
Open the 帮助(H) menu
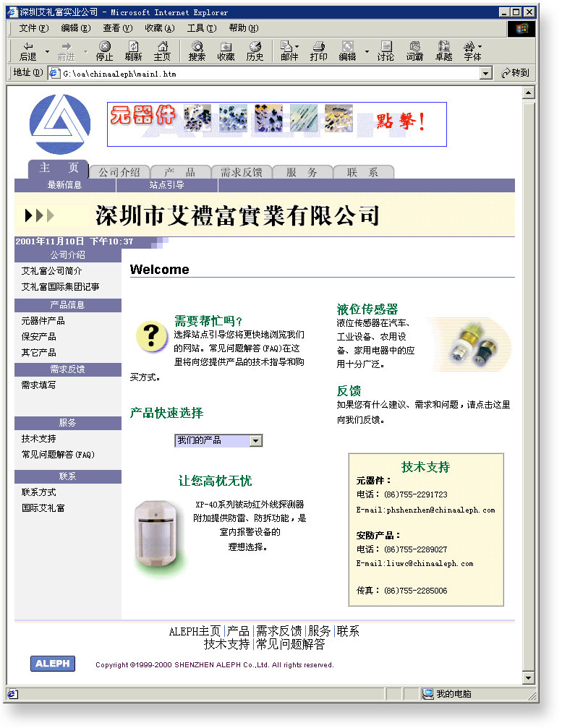coord(243,28)
